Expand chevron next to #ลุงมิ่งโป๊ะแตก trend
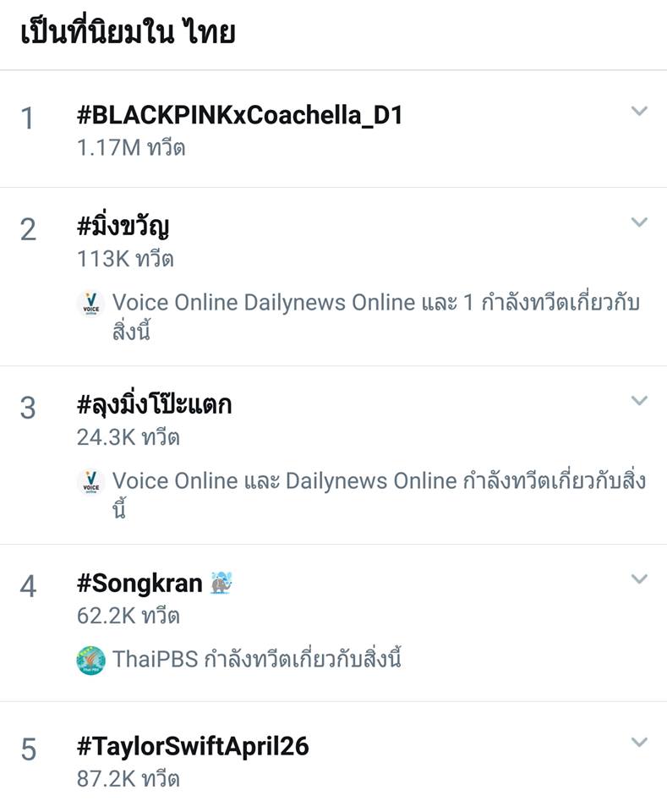 [x=639, y=400]
